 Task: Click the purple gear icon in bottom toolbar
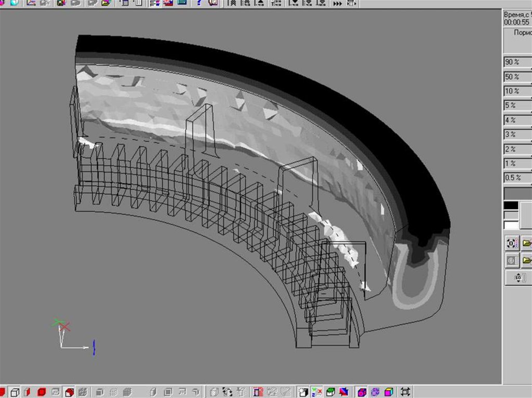tap(375, 392)
